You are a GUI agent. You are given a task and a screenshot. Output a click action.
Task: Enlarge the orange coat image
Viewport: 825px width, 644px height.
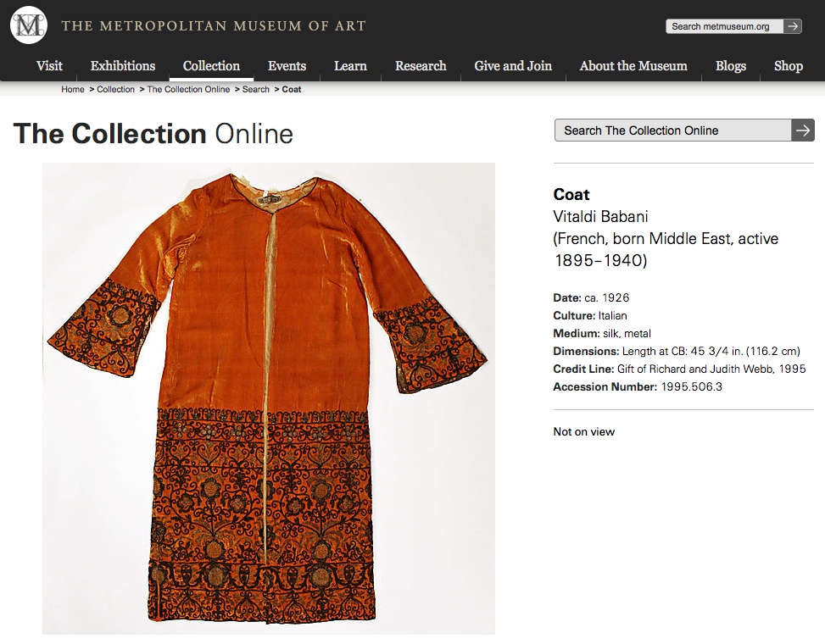point(268,398)
